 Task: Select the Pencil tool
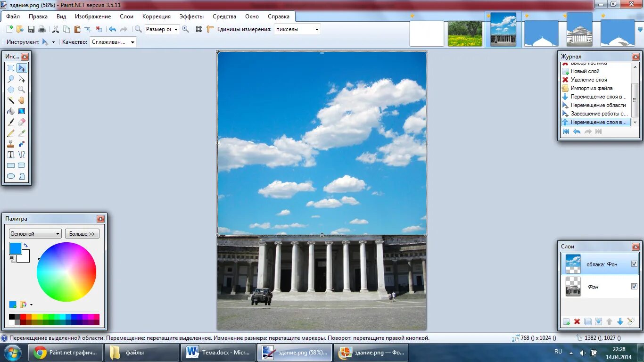(11, 133)
